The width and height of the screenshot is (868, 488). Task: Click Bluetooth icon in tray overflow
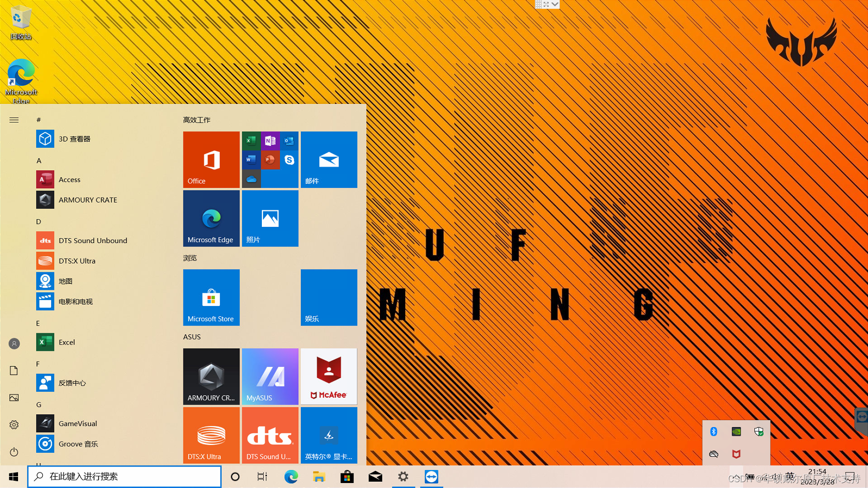point(714,431)
